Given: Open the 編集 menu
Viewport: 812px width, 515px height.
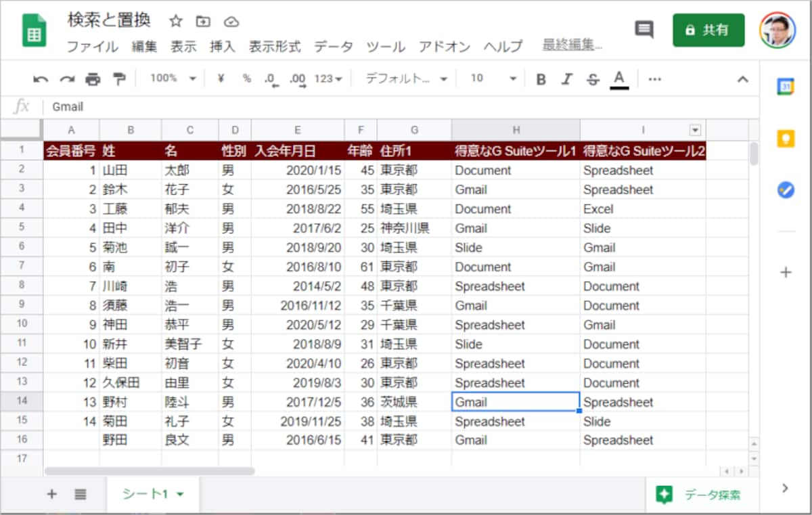Looking at the screenshot, I should coord(144,47).
